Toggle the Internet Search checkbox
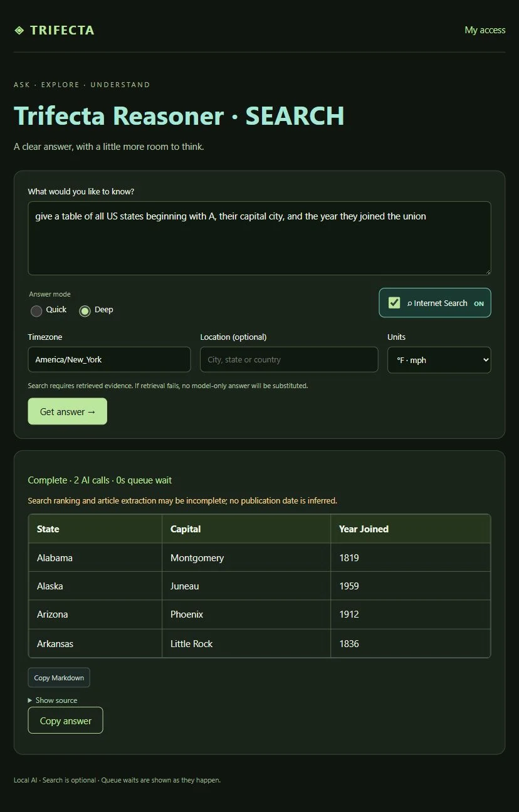519x812 pixels. pyautogui.click(x=394, y=303)
